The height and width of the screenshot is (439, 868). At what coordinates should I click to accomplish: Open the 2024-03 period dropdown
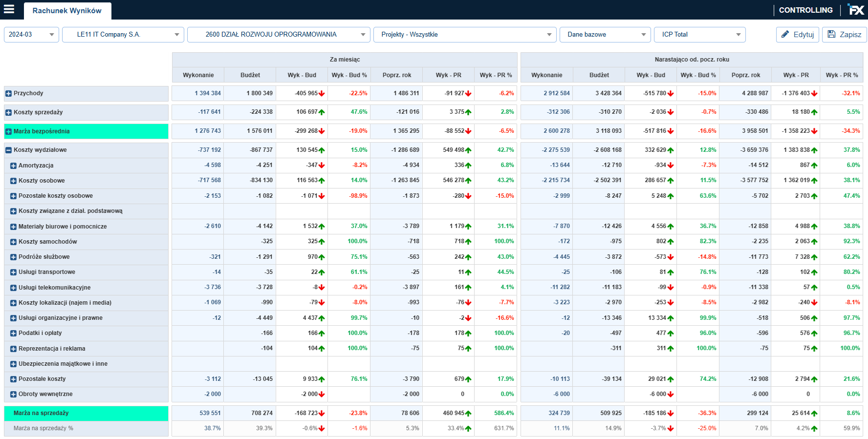(31, 35)
